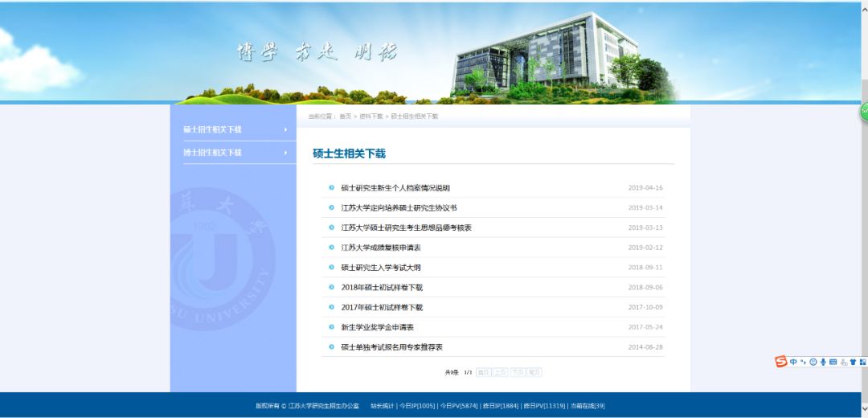Click the page indicator 1/1
This screenshot has height=418, width=868.
(468, 373)
